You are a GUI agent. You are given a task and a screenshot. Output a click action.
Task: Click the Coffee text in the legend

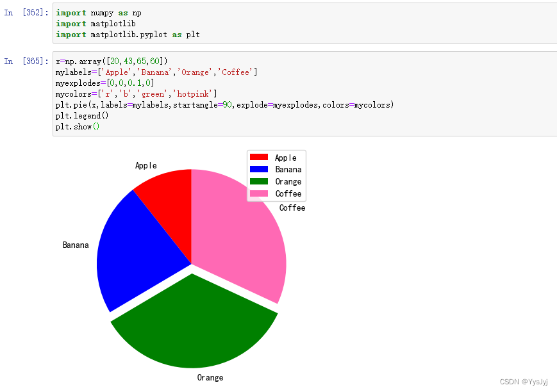[288, 193]
